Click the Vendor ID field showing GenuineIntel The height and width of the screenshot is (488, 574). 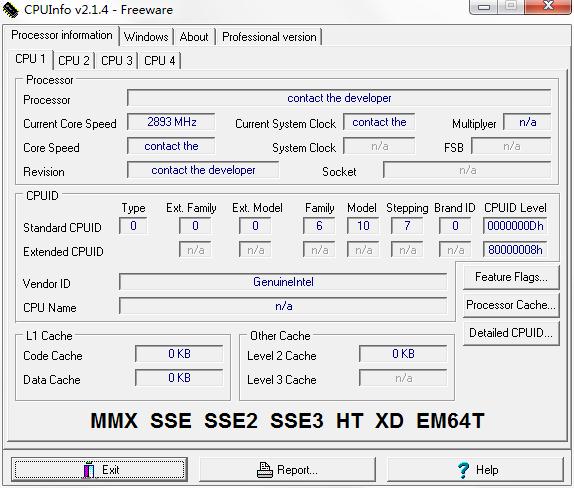point(283,282)
